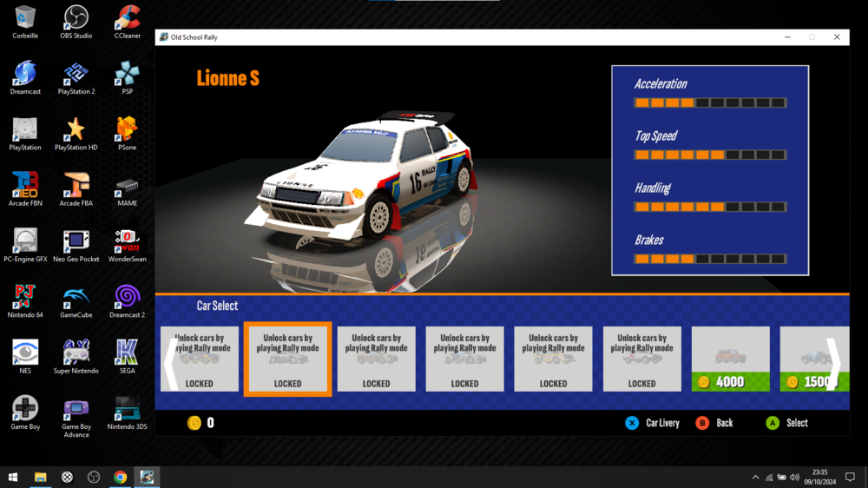This screenshot has width=868, height=488.
Task: Click the X Car Livery button icon
Action: tap(632, 423)
